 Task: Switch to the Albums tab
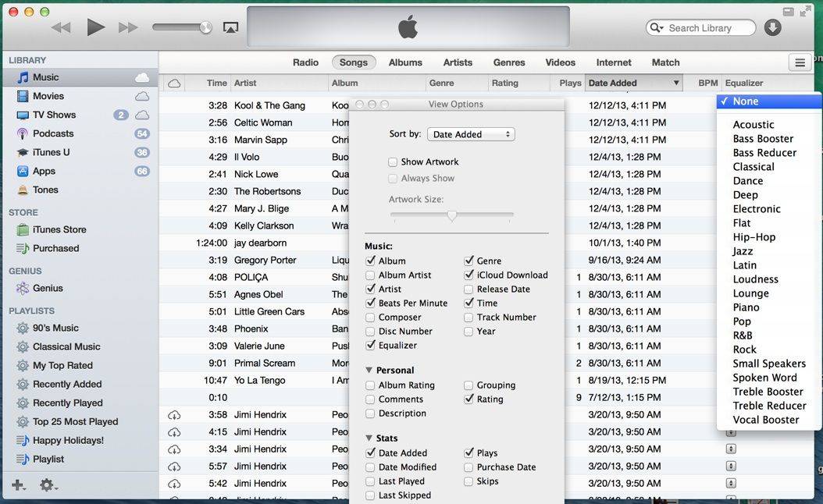pos(405,62)
